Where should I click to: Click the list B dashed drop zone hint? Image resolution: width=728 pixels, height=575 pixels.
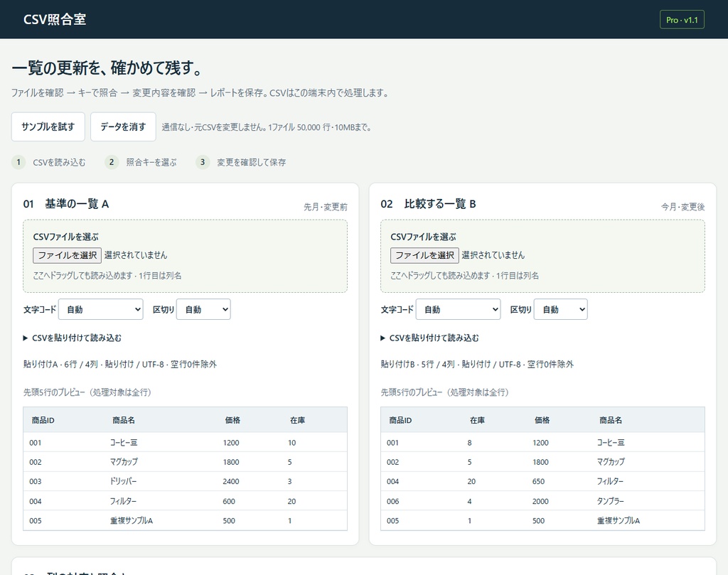465,276
